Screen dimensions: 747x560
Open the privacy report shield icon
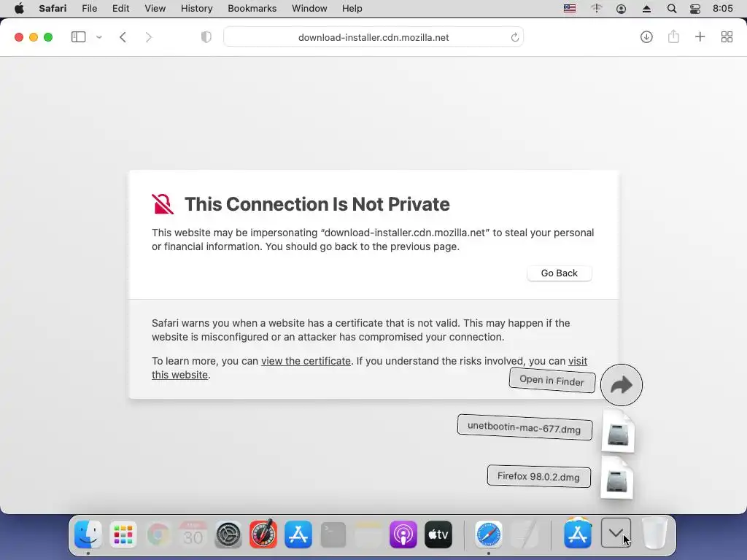tap(206, 37)
